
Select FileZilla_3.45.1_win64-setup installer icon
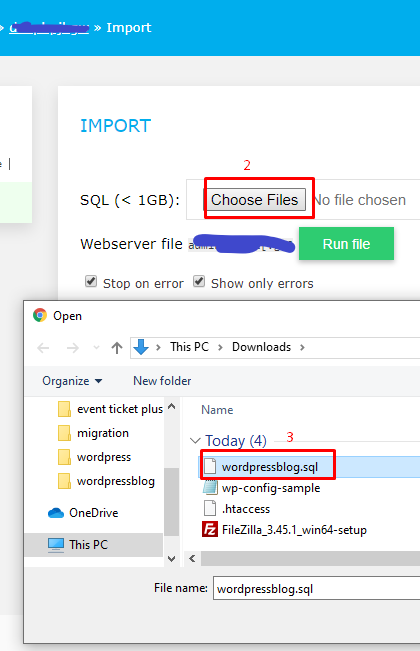pos(210,530)
